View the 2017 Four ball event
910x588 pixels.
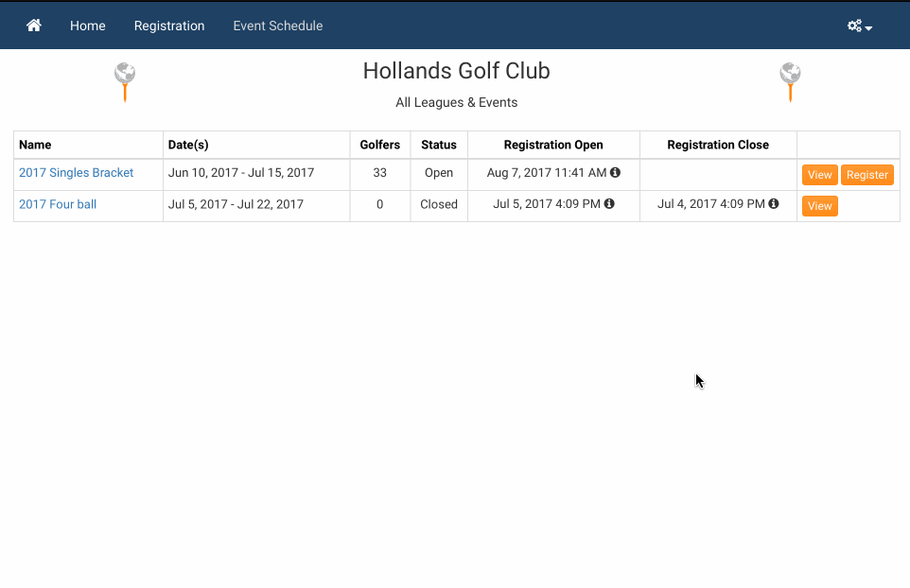point(819,206)
